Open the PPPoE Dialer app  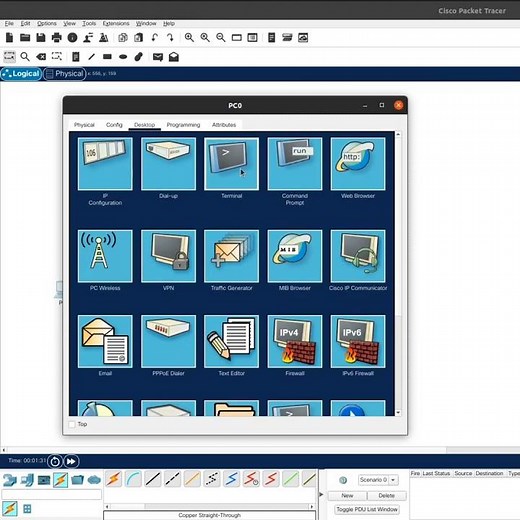[x=168, y=341]
